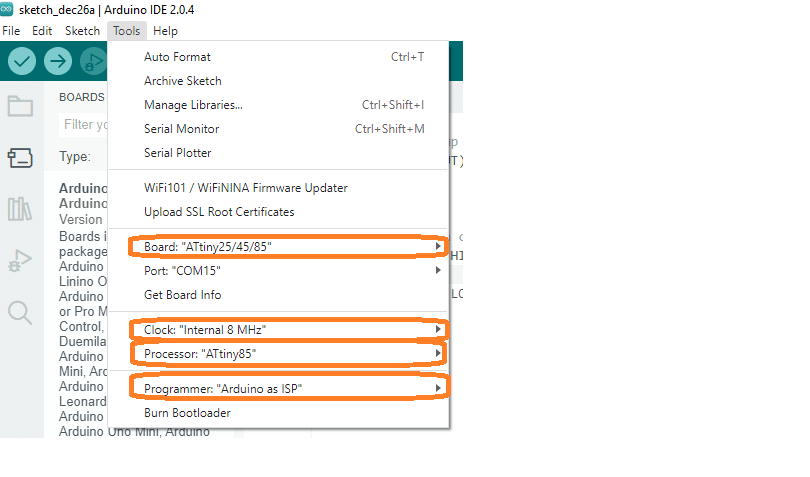The image size is (810, 477).
Task: Open the Sketchbook folder sidebar icon
Action: 20,106
